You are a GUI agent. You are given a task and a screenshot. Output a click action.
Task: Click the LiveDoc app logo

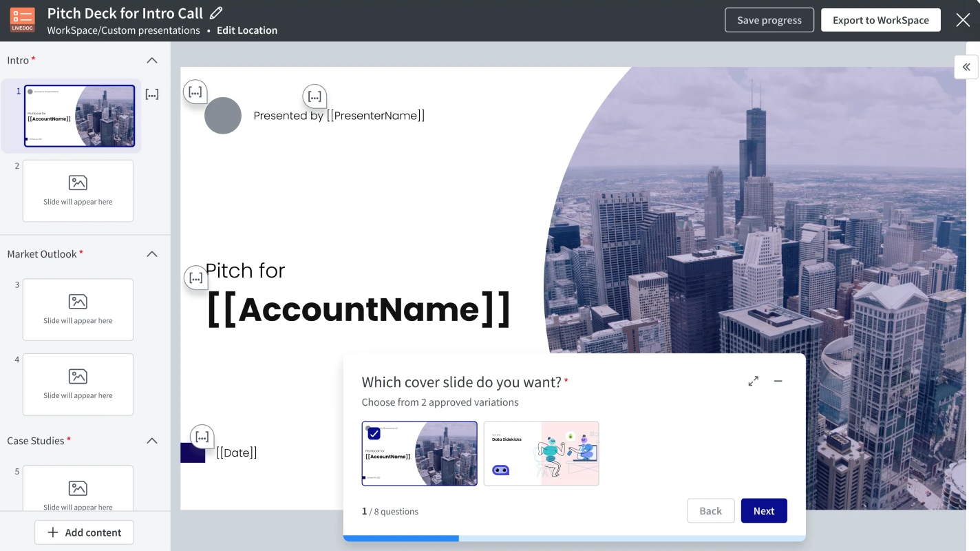tap(23, 20)
